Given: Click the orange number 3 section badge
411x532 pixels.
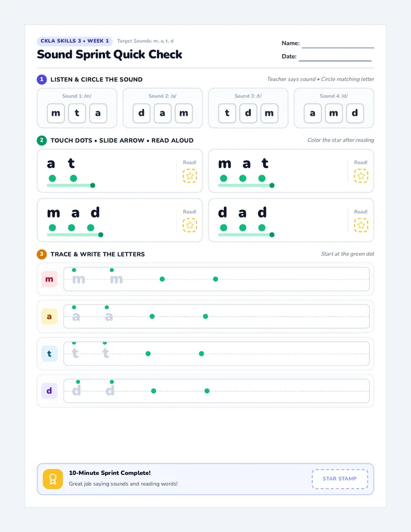Looking at the screenshot, I should coord(42,254).
